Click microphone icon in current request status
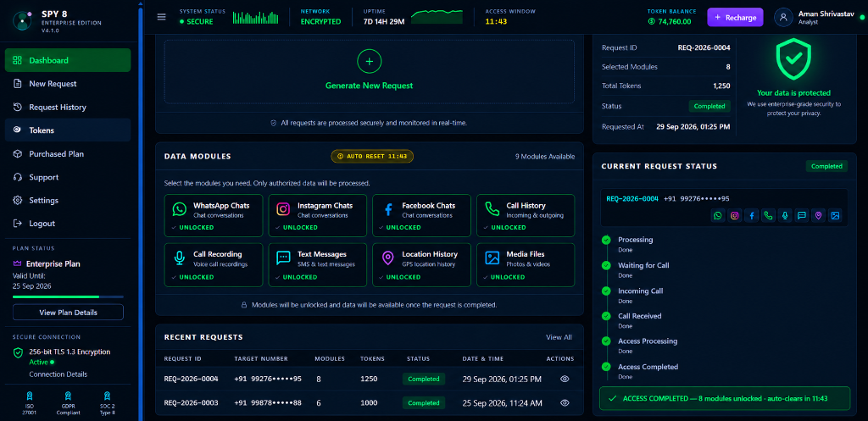 [785, 216]
